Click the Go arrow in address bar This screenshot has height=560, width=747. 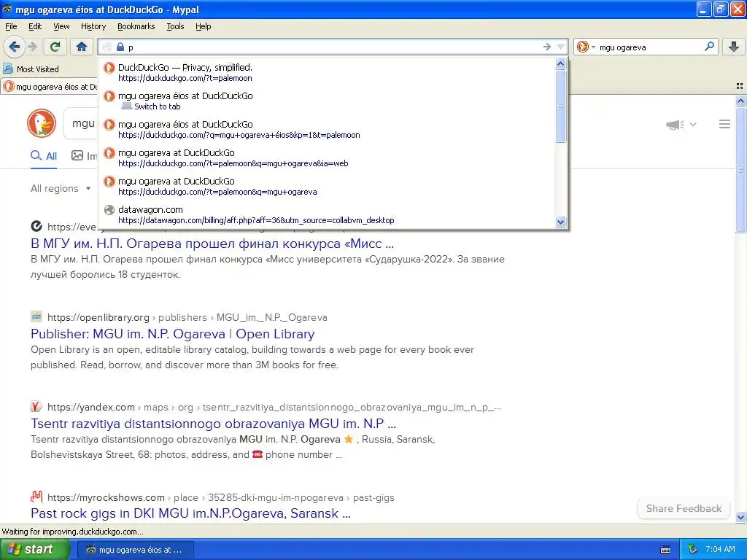(547, 47)
